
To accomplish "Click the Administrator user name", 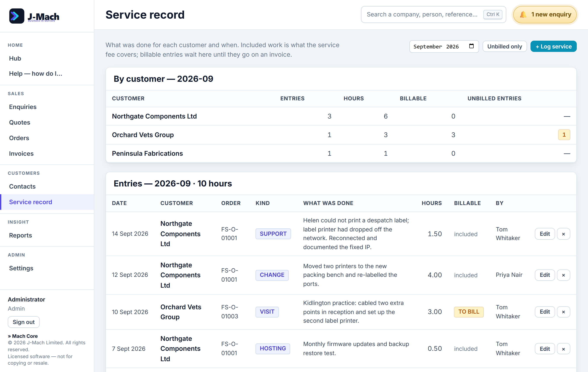I will point(26,300).
